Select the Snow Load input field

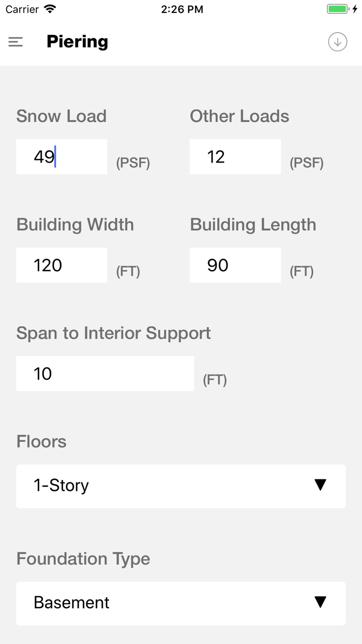62,156
